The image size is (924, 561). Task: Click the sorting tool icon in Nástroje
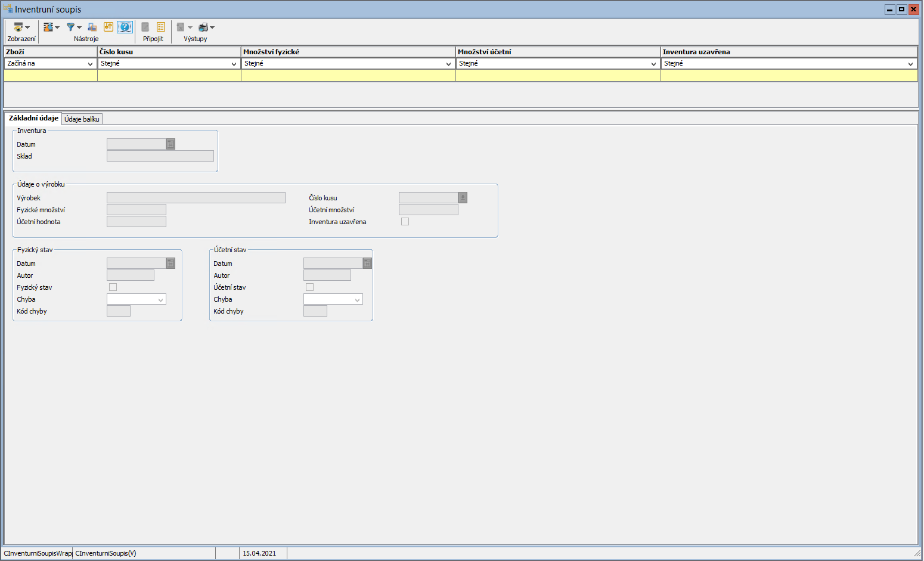coord(48,27)
